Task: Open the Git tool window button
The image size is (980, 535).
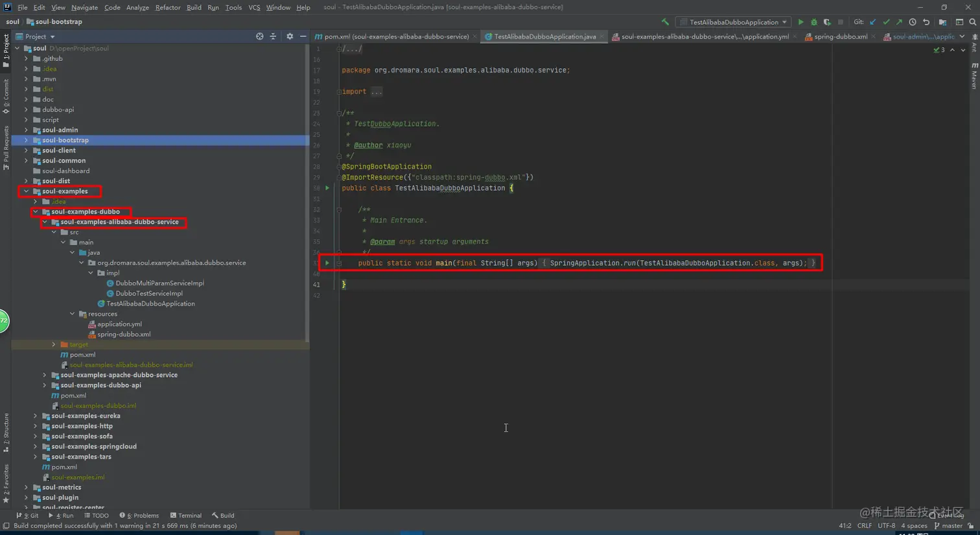Action: tap(27, 516)
